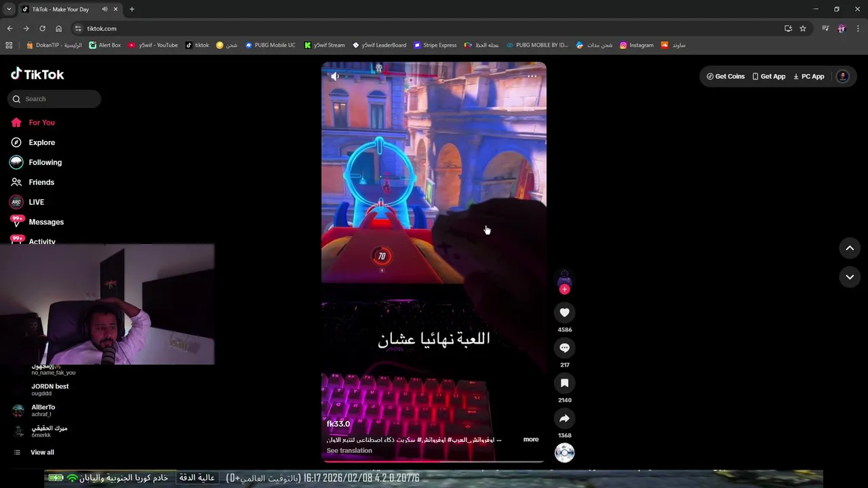
Task: Open the creator's avatar beside the video
Action: tap(564, 278)
